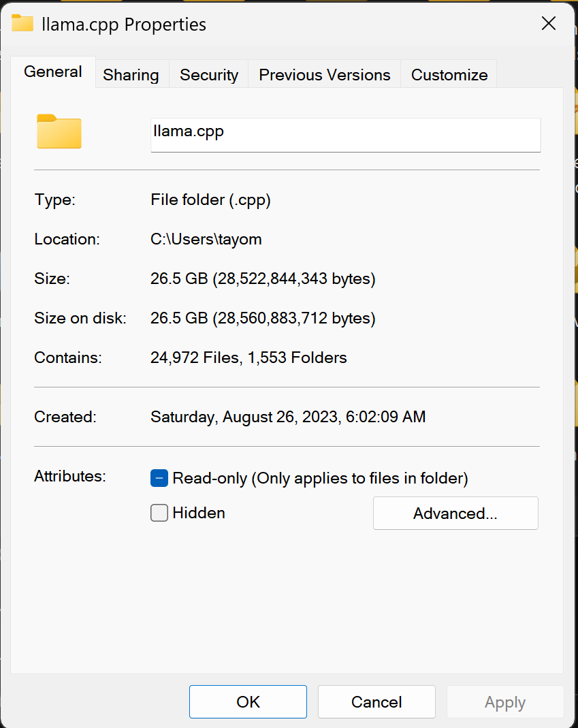Open the Advanced attributes dialog
This screenshot has height=728, width=578.
coord(455,513)
